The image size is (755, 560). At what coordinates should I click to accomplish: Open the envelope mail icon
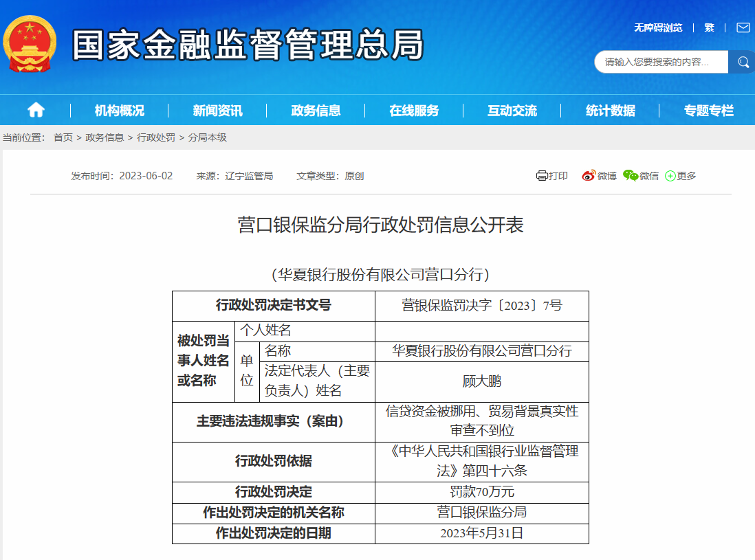pyautogui.click(x=743, y=27)
